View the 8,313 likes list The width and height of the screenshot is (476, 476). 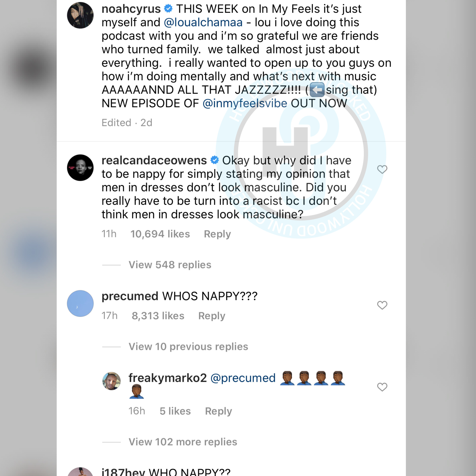coord(158,316)
